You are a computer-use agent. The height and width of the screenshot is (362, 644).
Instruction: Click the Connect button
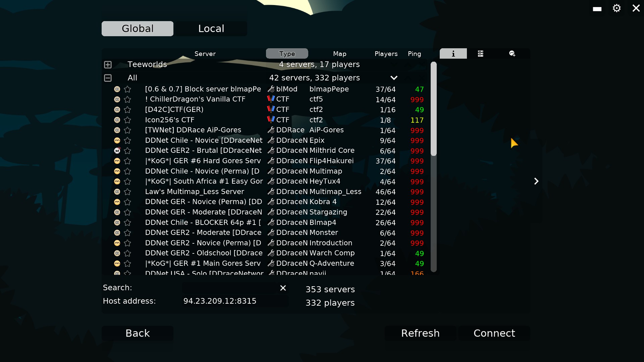(494, 334)
